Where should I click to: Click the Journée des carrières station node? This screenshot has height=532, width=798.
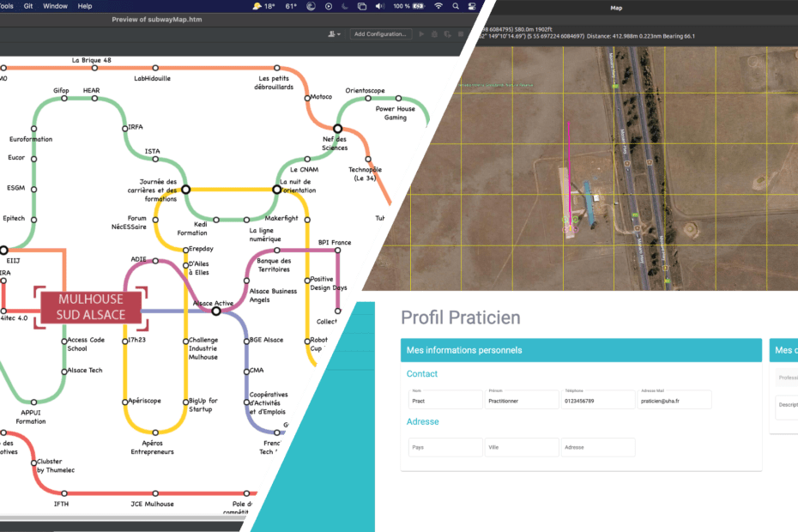pyautogui.click(x=185, y=190)
